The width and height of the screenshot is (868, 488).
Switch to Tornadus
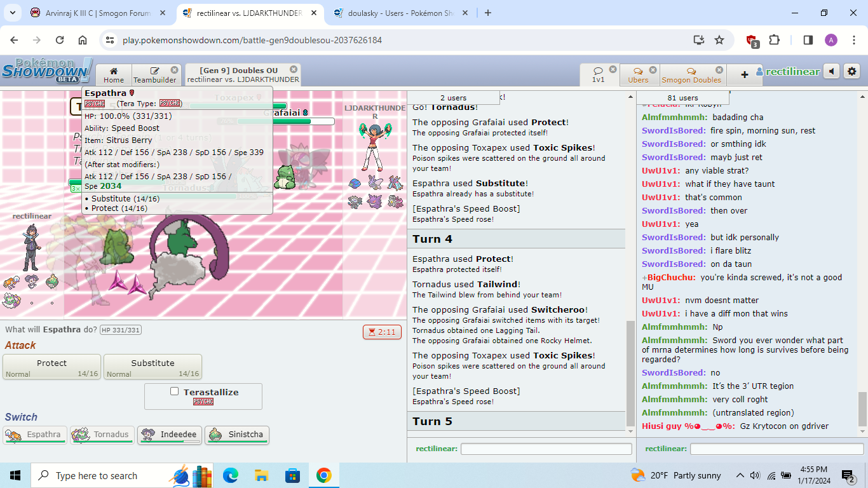tap(102, 435)
